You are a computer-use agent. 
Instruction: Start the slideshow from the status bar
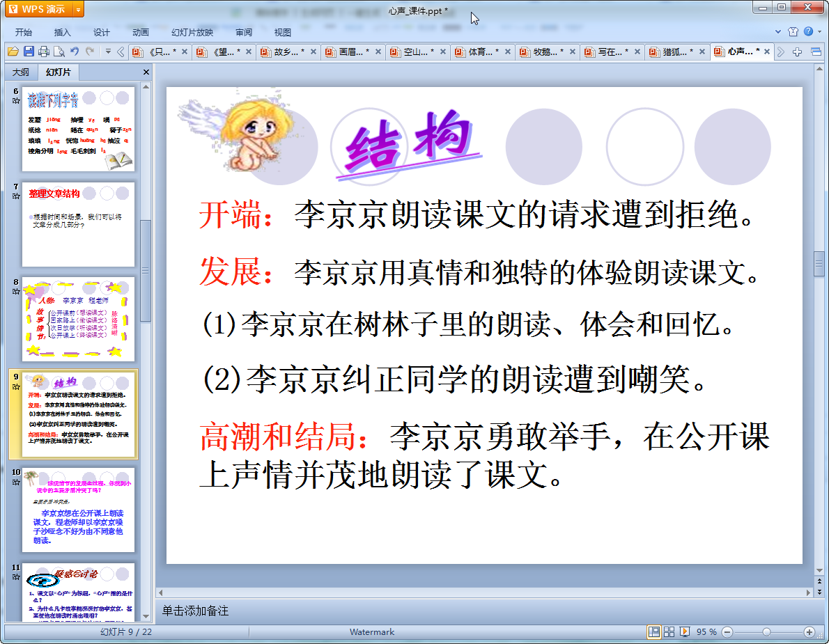click(x=685, y=632)
